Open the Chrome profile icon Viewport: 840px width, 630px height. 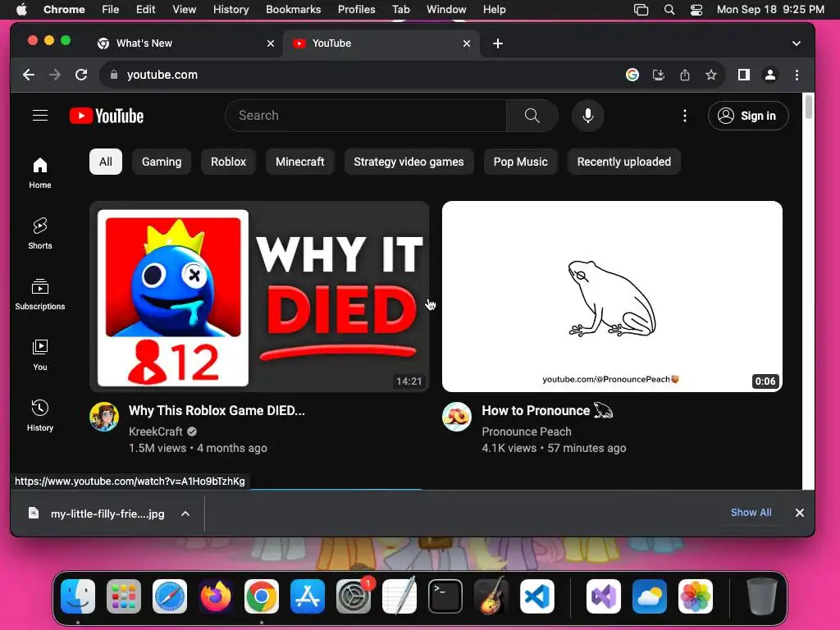tap(769, 75)
